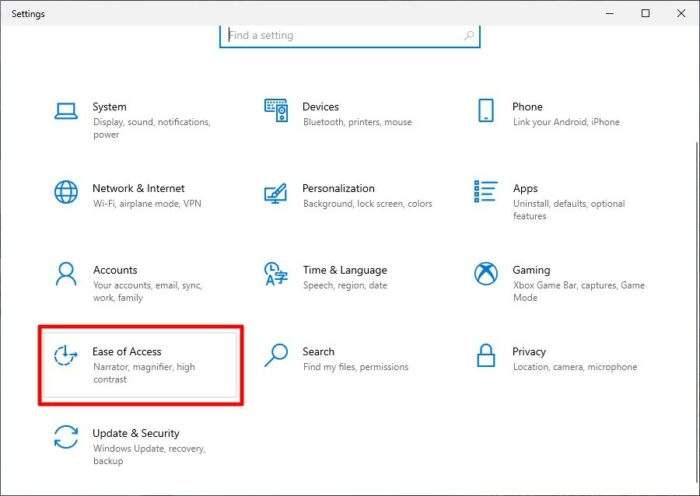Select the Apps list icon
The height and width of the screenshot is (496, 700).
point(486,192)
